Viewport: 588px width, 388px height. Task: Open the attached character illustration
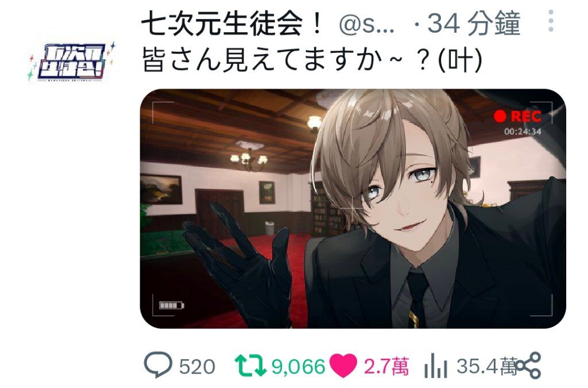tap(353, 209)
